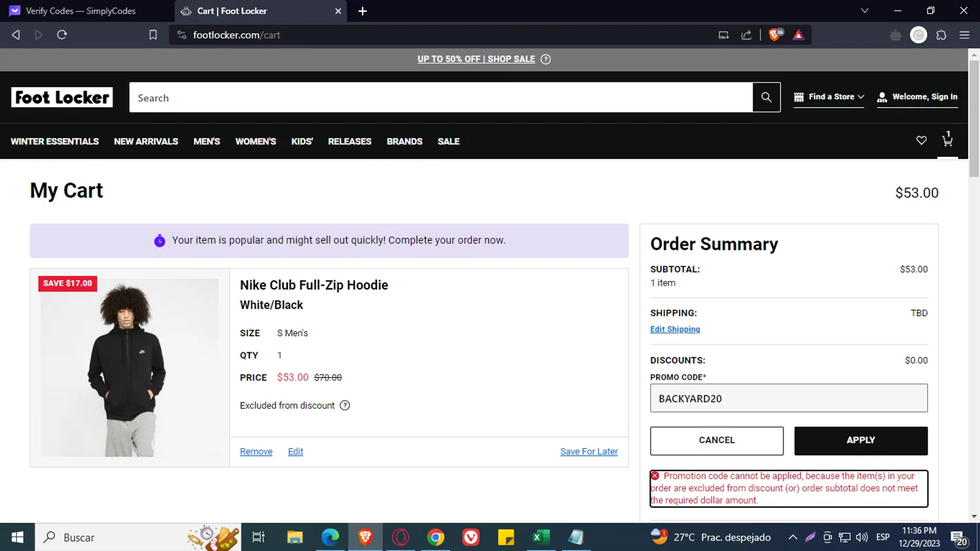Click the Windows taskbar Buscar search box
Screen dimensions: 980x551
pos(138,537)
